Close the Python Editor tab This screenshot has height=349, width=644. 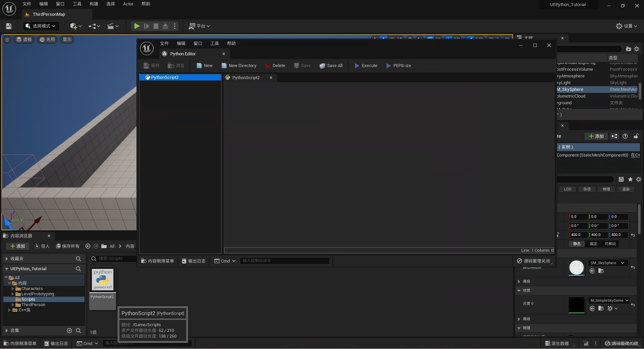(x=224, y=54)
